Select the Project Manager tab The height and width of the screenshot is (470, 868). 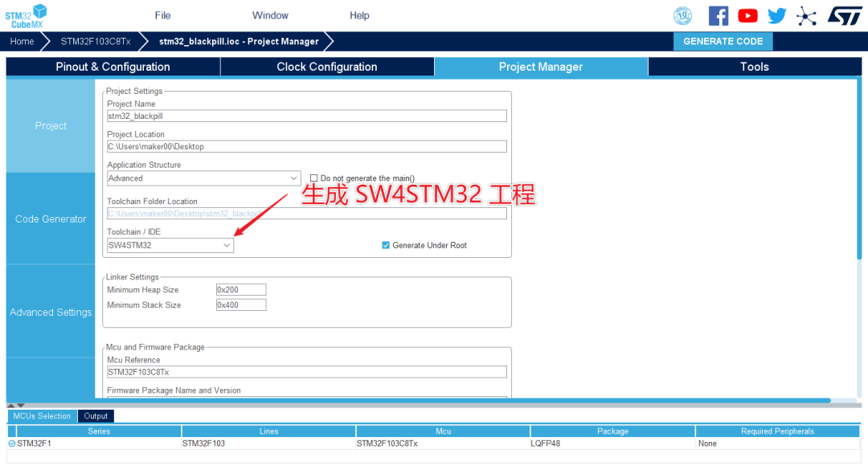[x=541, y=67]
